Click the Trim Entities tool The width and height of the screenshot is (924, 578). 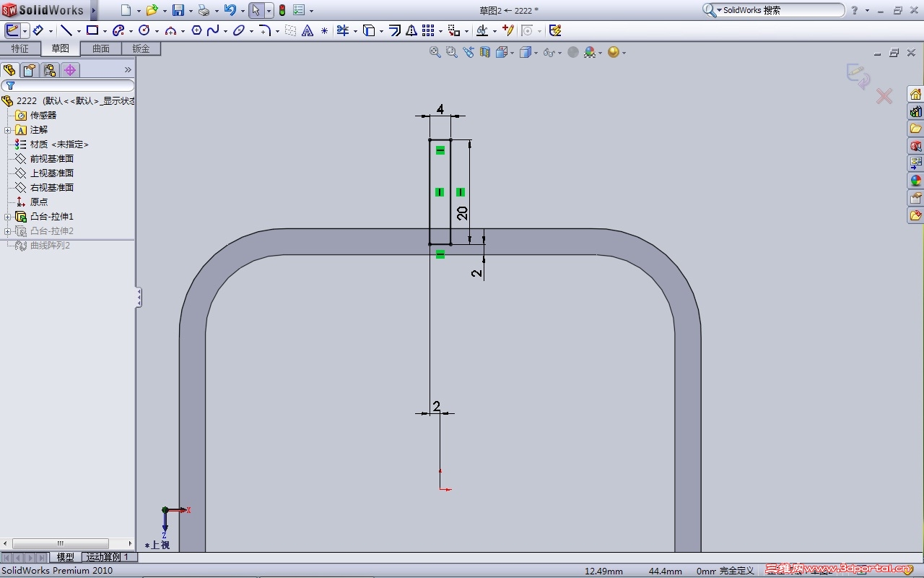click(x=343, y=30)
